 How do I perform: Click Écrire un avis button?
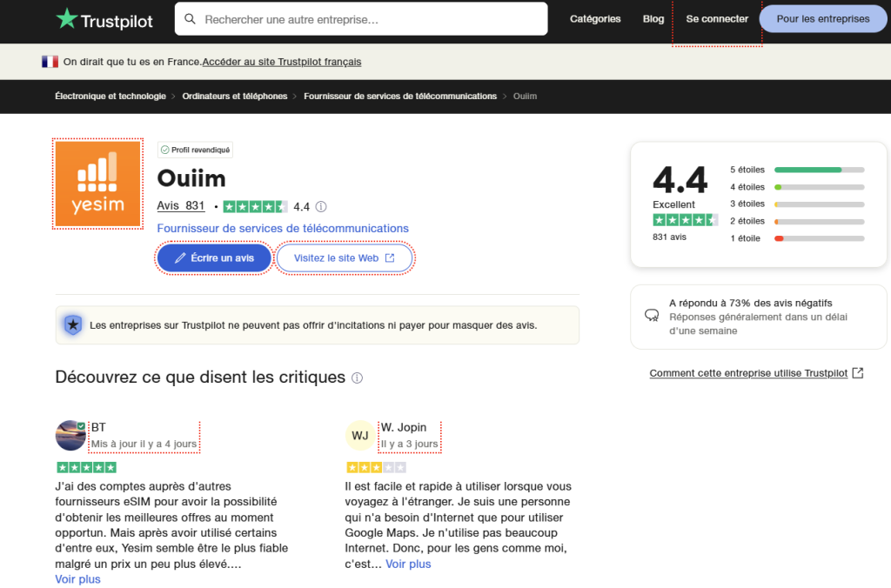click(x=214, y=258)
